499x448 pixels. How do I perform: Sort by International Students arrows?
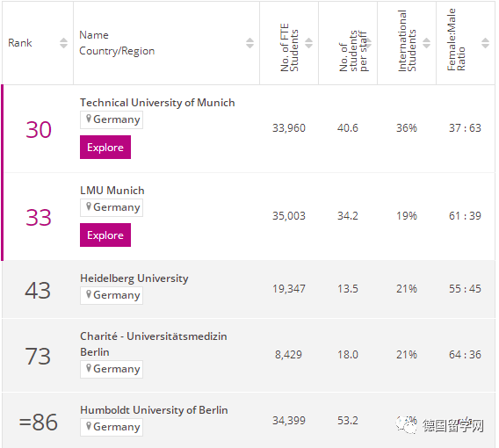(426, 43)
